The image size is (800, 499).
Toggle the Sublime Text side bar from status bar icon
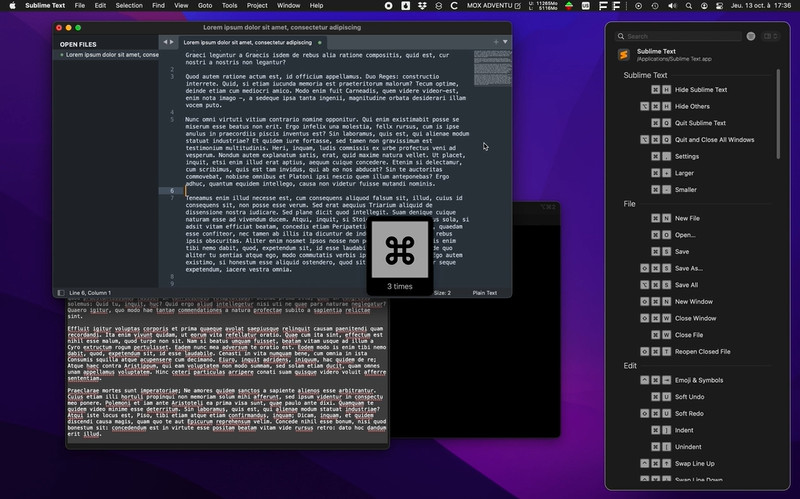[61, 293]
